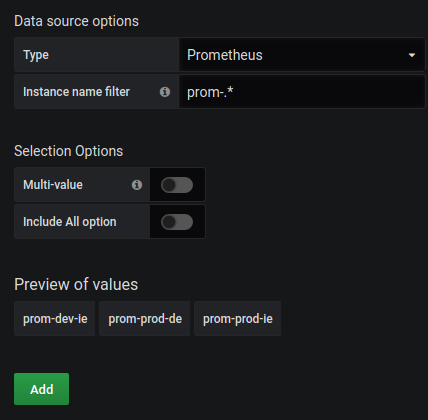Open the Prometheus data source type dropdown
This screenshot has width=428, height=420.
302,55
